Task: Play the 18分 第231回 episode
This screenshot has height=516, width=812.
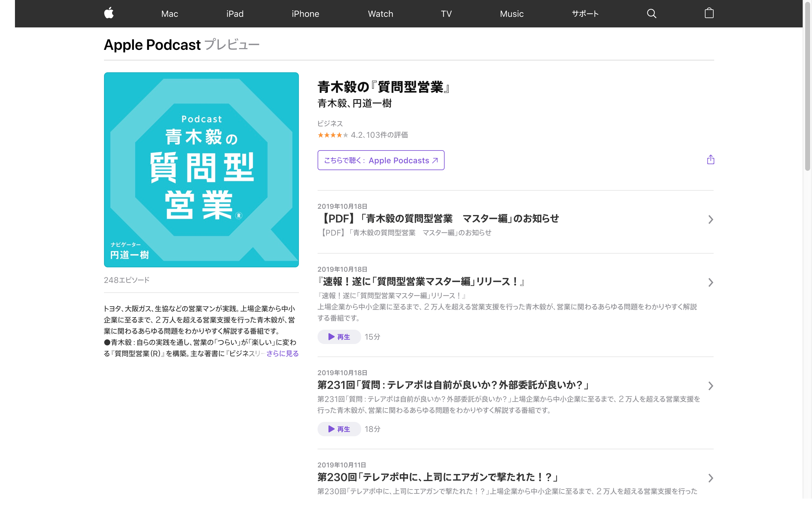Action: pos(339,429)
